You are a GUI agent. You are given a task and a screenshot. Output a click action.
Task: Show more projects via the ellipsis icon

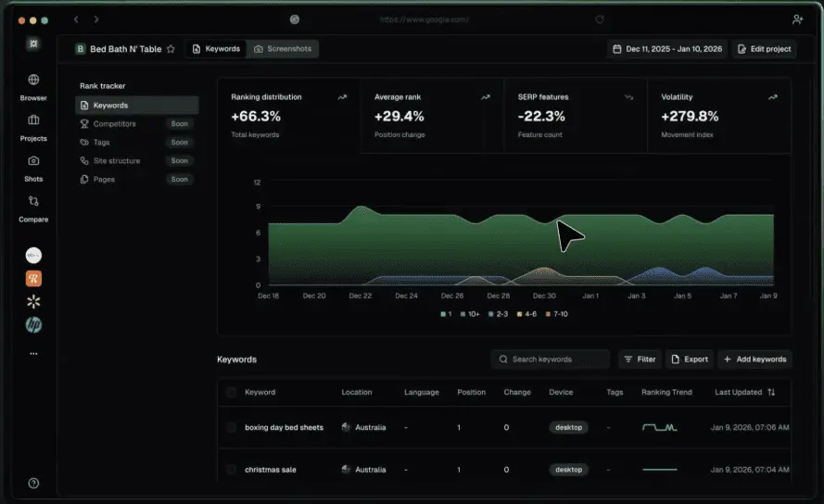pyautogui.click(x=33, y=353)
